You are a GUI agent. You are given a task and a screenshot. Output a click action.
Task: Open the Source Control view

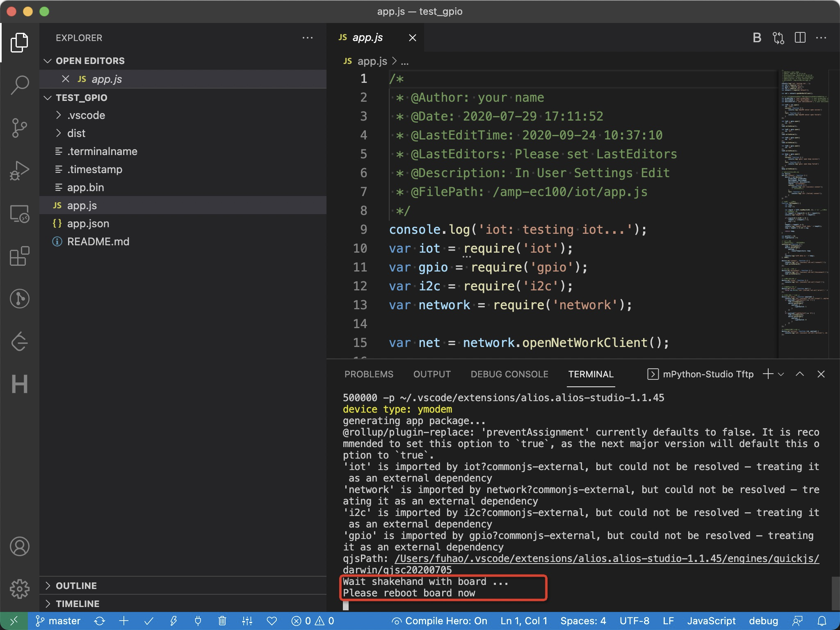pos(19,128)
